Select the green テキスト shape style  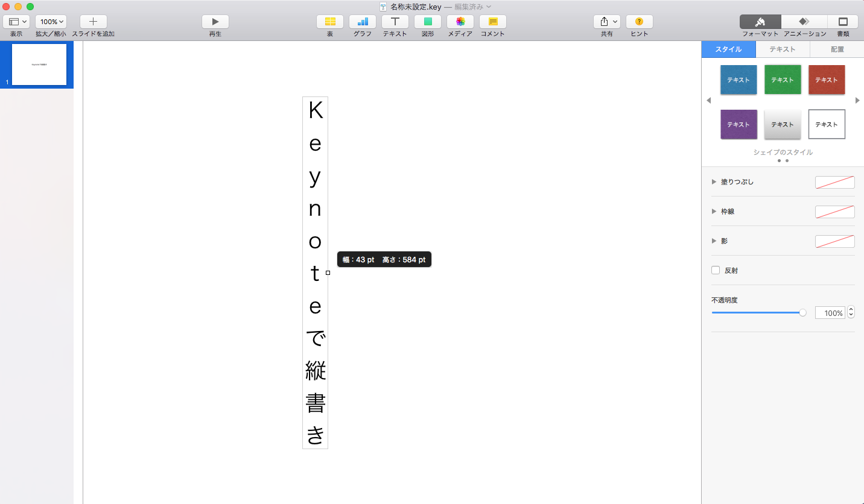click(783, 79)
